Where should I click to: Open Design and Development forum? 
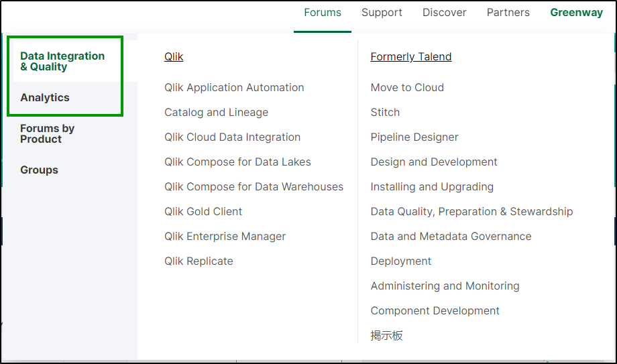tap(434, 162)
